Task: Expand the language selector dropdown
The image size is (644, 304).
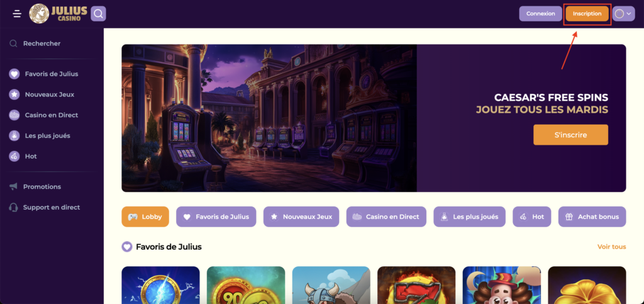Action: (x=623, y=14)
